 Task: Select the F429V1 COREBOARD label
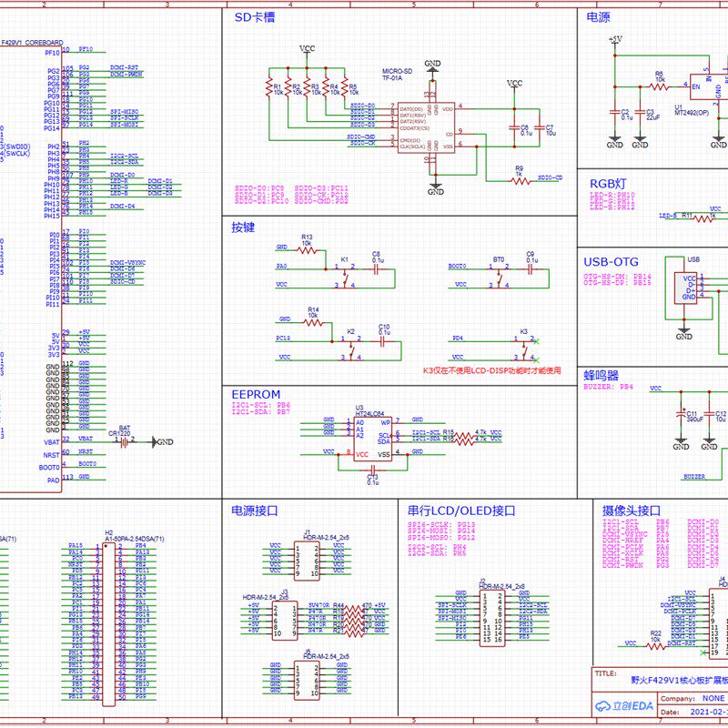coord(32,43)
